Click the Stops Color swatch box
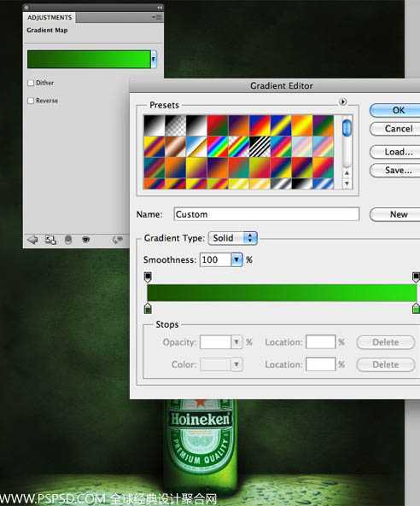Viewport: 420px width, 506px height. click(x=215, y=364)
